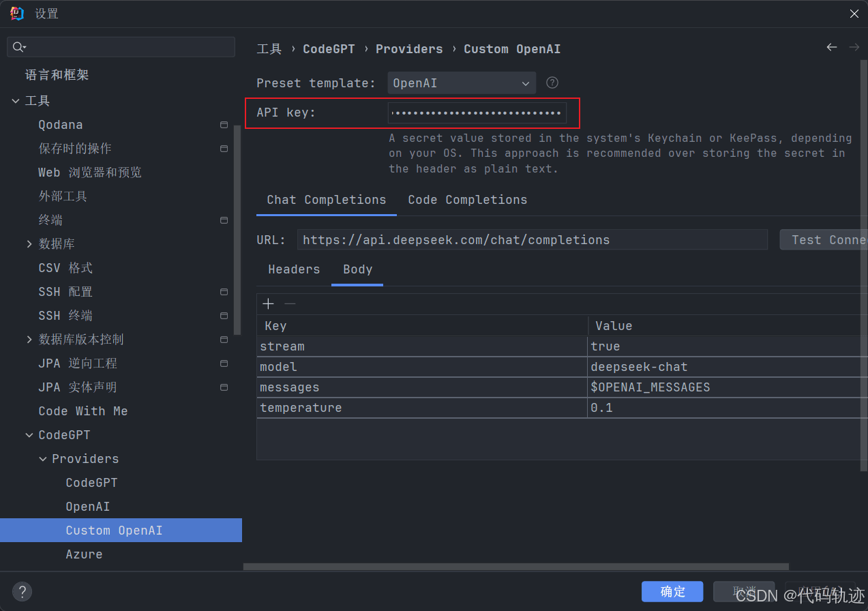Click the Test Connection button
Image resolution: width=868 pixels, height=611 pixels.
pos(824,239)
